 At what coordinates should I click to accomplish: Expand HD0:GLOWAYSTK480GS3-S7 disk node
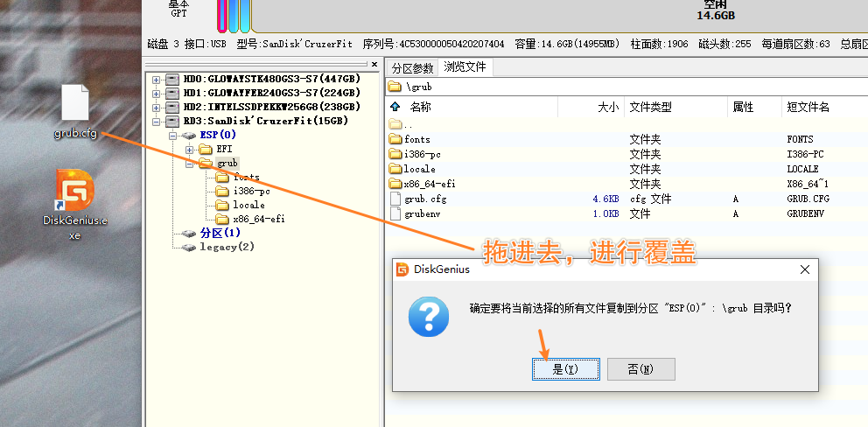point(156,80)
